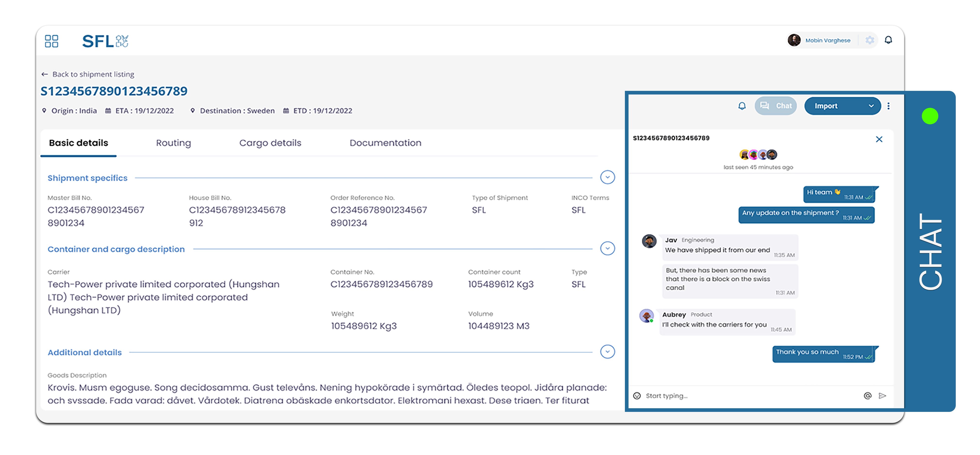
Task: Close the shipment chat panel
Action: [879, 139]
